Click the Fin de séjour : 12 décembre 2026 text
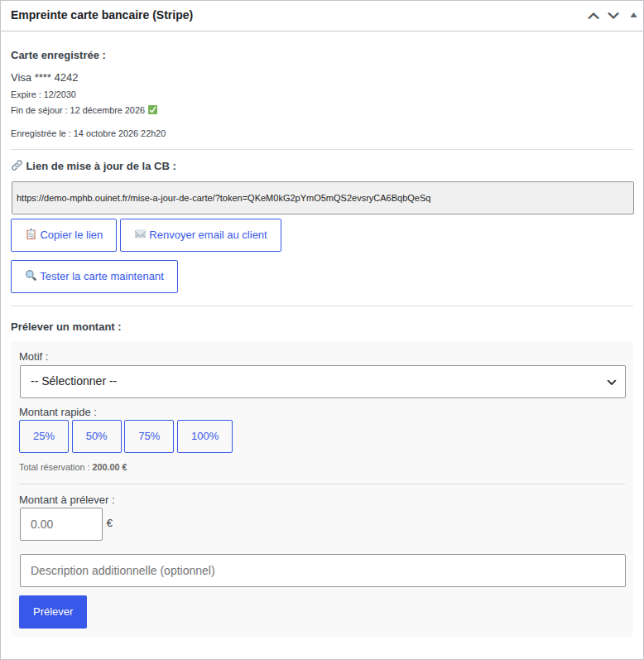 coord(78,110)
